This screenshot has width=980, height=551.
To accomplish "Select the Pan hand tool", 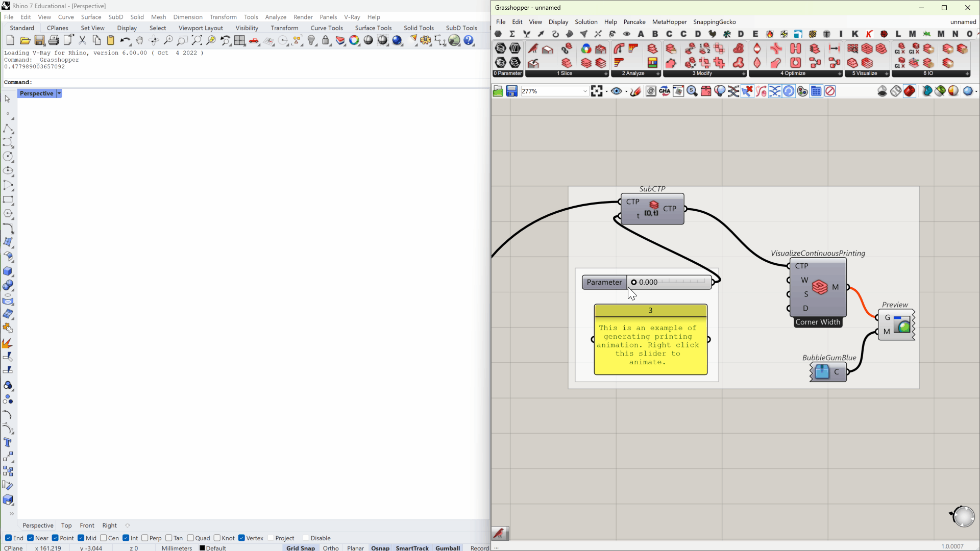I will (139, 41).
